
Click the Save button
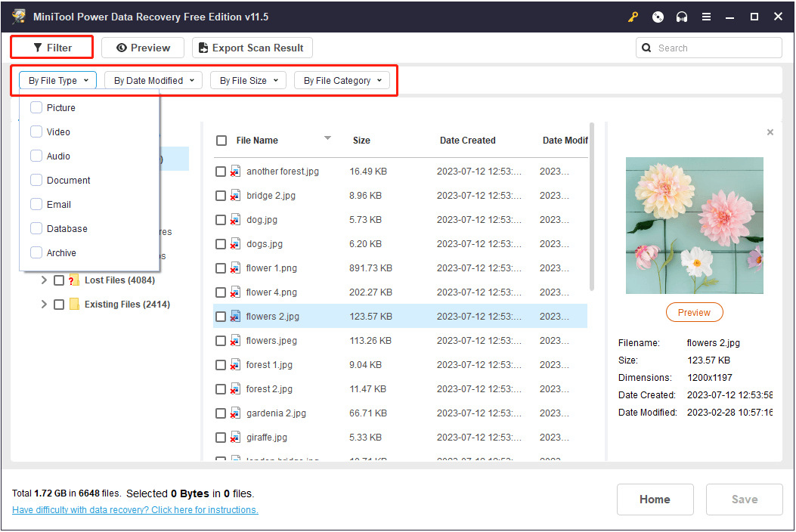tap(745, 500)
